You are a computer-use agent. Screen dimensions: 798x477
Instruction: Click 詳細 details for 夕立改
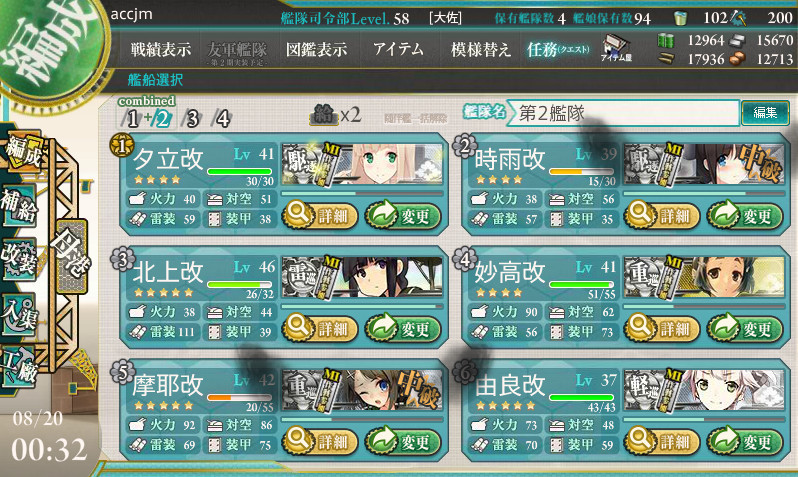pos(320,216)
